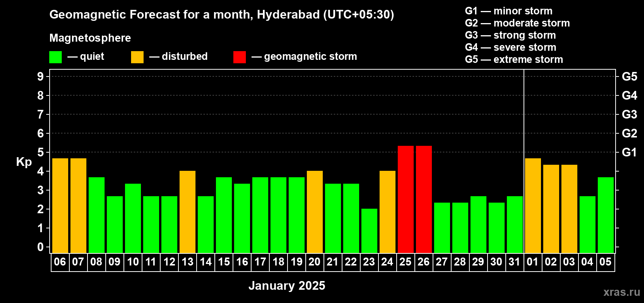Click the Magnetosphere heading
The image size is (644, 303).
[x=90, y=38]
